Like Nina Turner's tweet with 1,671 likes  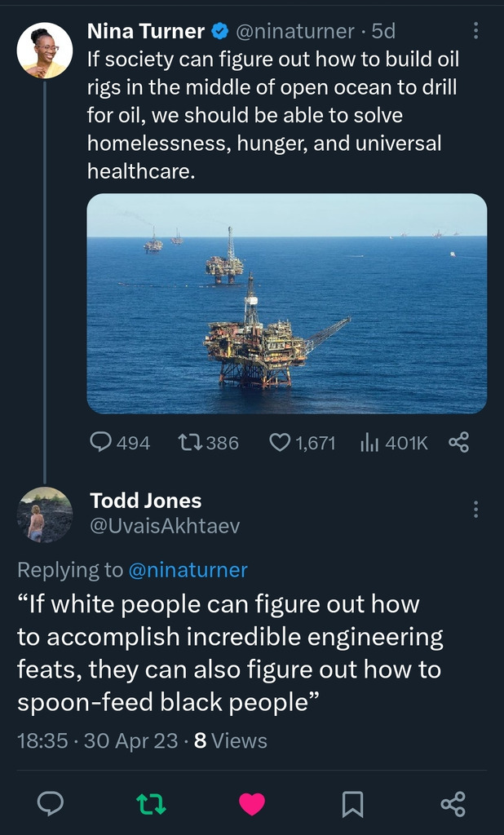pyautogui.click(x=280, y=442)
